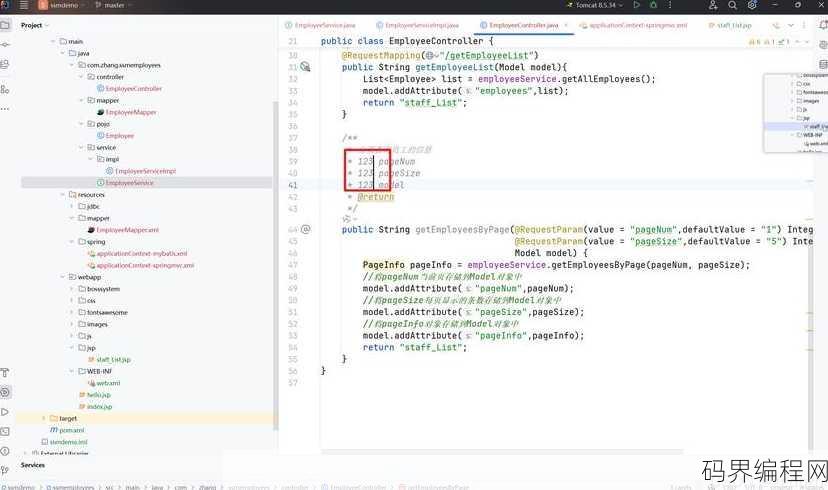Expand the jdbc folder
The width and height of the screenshot is (828, 490).
(72, 206)
